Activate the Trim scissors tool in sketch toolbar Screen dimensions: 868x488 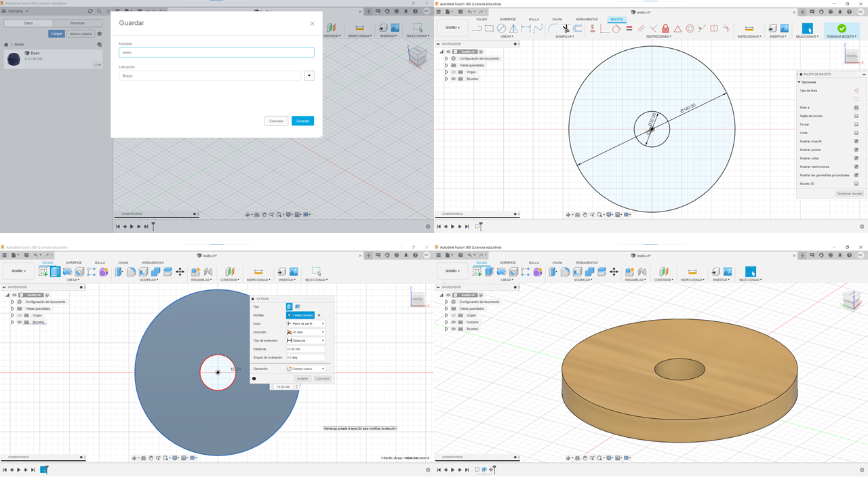[566, 28]
